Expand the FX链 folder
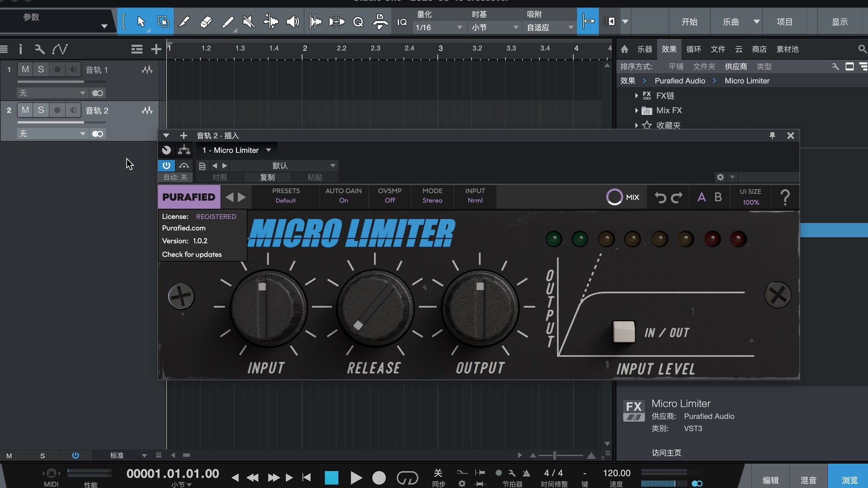868x488 pixels. [636, 96]
